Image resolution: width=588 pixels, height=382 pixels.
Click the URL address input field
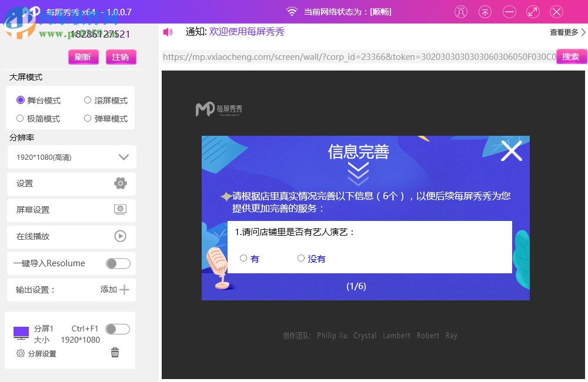click(353, 56)
